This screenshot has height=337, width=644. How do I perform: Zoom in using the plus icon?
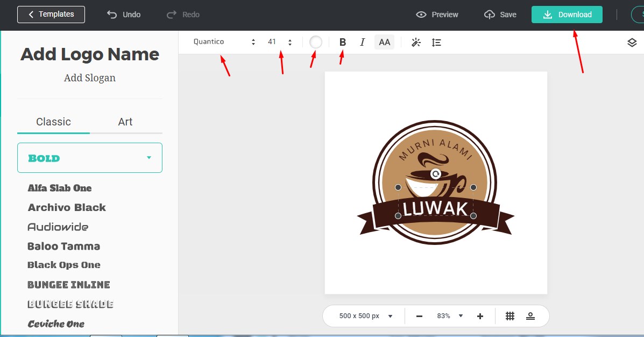click(480, 315)
